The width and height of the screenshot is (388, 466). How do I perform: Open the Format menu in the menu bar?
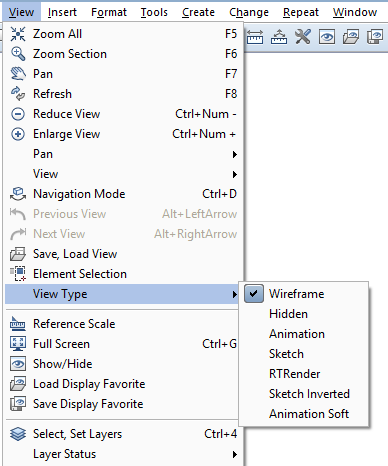[x=109, y=12]
